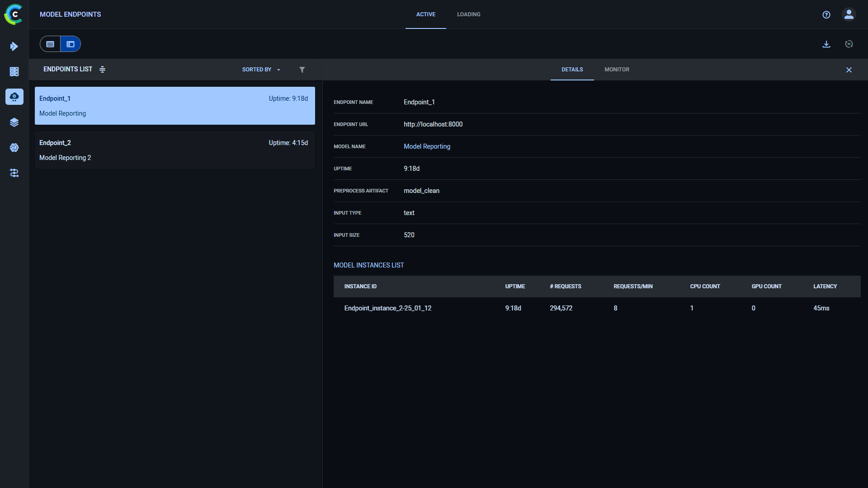Screen dimensions: 868x488
Task: Open the filter for the endpoints list
Action: click(x=302, y=70)
